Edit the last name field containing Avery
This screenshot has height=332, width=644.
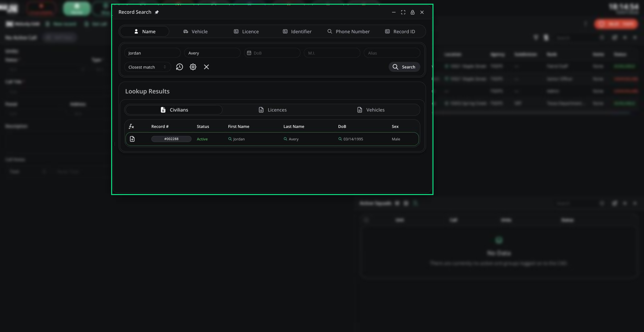coord(212,53)
